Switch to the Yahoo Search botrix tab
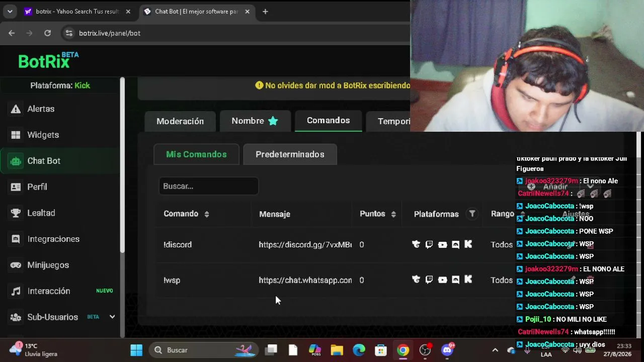Image resolution: width=644 pixels, height=362 pixels. pos(78,12)
